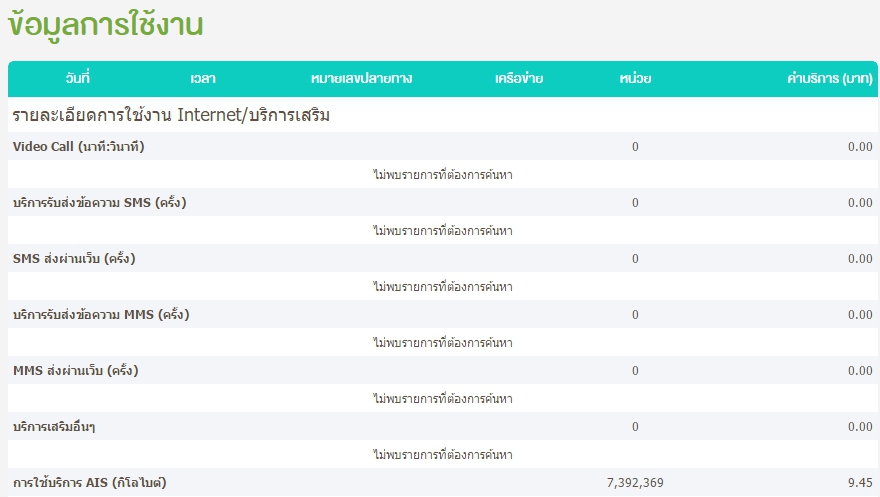Click the no-results message under บริการเสริมอื่นๆ
Image resolution: width=880 pixels, height=497 pixels.
pyautogui.click(x=442, y=455)
